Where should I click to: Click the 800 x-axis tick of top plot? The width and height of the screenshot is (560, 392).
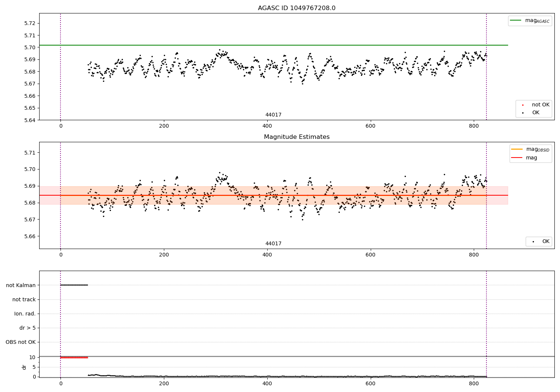coord(474,126)
